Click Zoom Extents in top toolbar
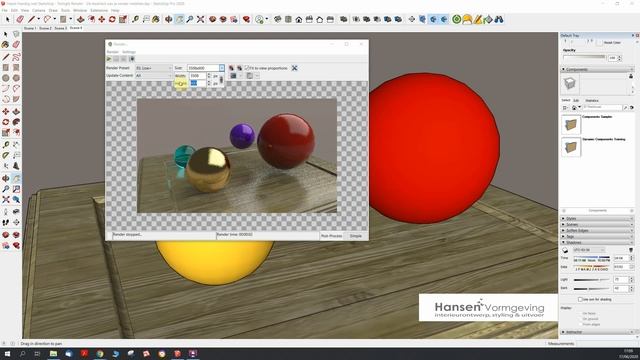The height and width of the screenshot is (360, 640). coord(200,19)
